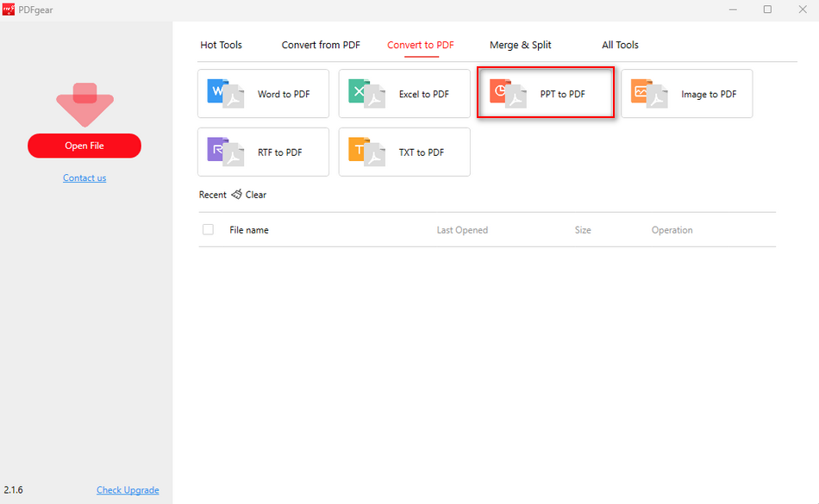Open the PPT to PDF converter
Image resolution: width=819 pixels, height=504 pixels.
click(x=545, y=93)
